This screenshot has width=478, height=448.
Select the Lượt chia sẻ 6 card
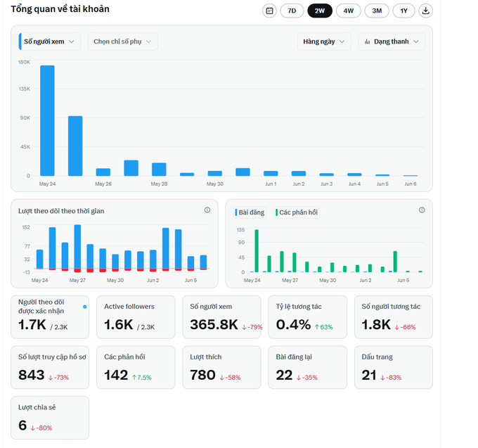click(x=50, y=418)
